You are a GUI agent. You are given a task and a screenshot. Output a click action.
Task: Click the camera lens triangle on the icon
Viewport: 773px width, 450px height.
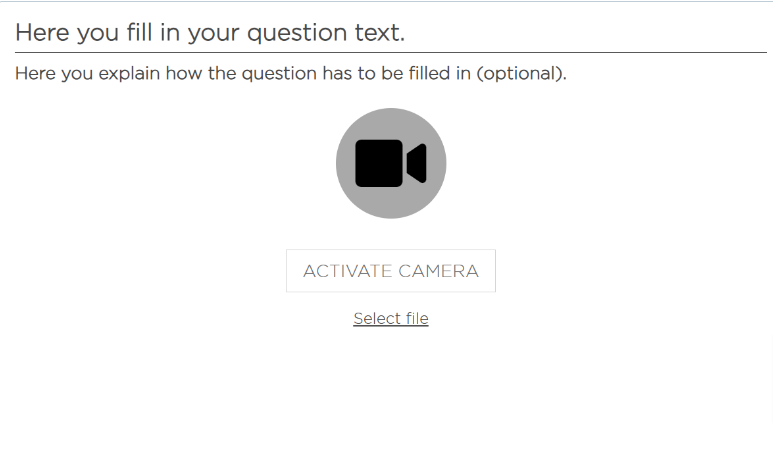pyautogui.click(x=417, y=163)
